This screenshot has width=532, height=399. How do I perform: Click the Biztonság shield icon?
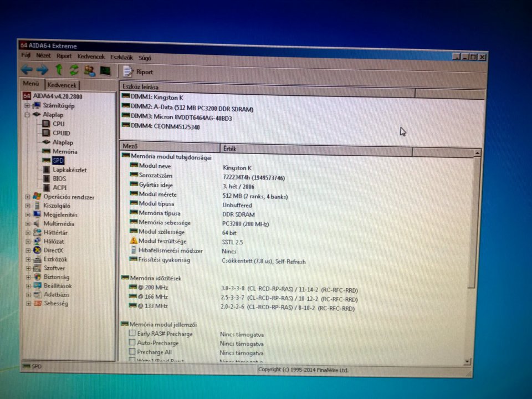coord(37,277)
